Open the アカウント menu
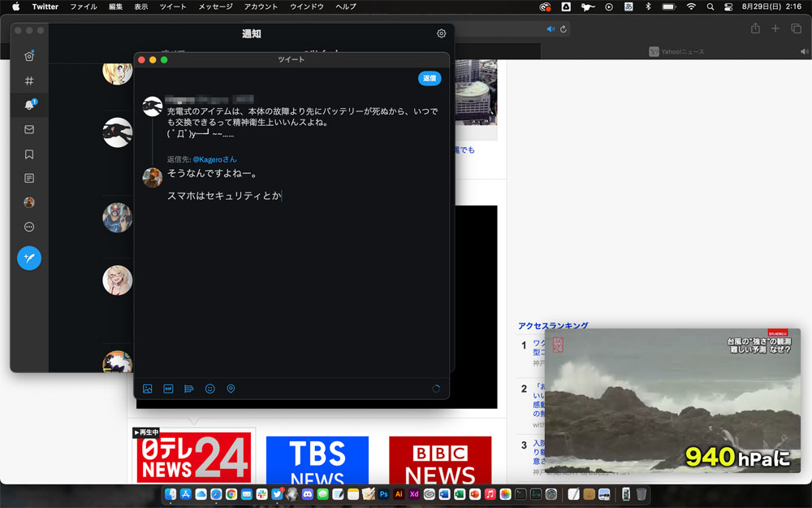 (261, 7)
